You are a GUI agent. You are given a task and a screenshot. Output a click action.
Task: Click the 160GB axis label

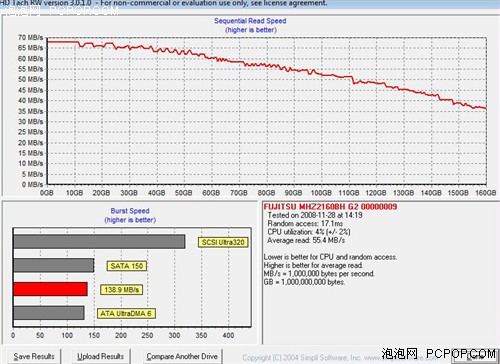(x=486, y=193)
